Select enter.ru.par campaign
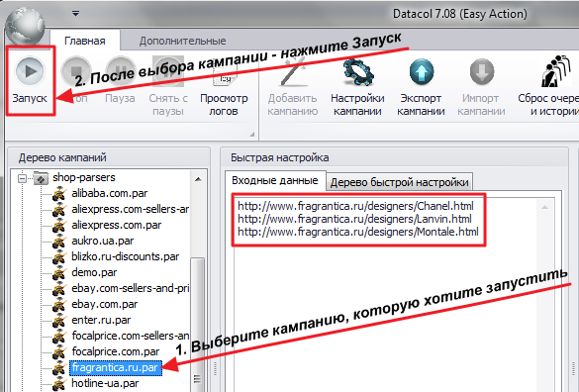The image size is (579, 392). 101,320
